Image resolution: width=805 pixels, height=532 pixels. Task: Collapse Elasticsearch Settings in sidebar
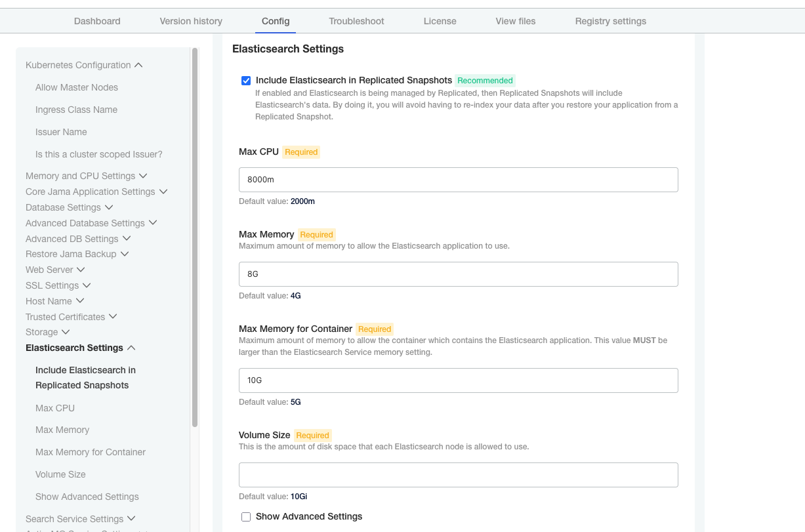80,348
